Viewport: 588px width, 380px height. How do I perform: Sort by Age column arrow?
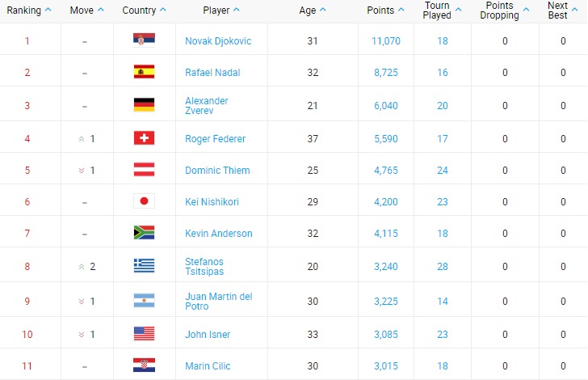point(322,10)
